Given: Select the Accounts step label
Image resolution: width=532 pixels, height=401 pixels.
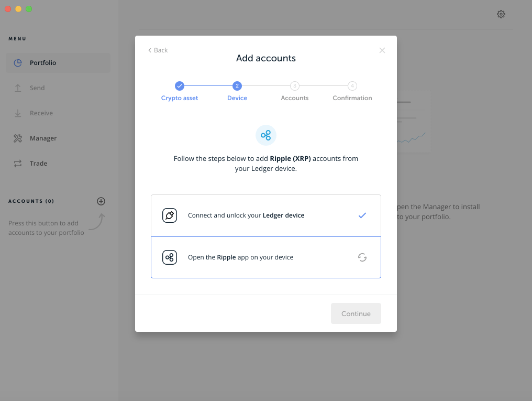Looking at the screenshot, I should (x=294, y=98).
